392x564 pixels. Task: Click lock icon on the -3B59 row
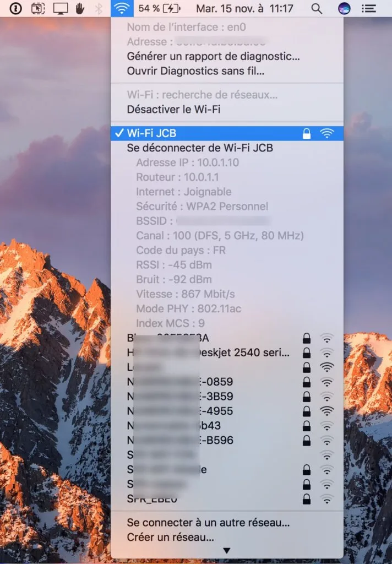tap(307, 397)
